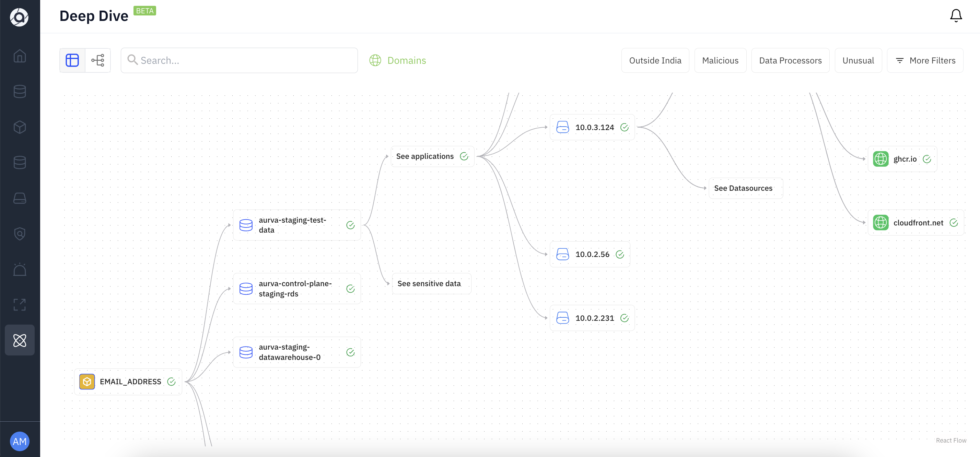Apply the Outside India filter

click(655, 60)
